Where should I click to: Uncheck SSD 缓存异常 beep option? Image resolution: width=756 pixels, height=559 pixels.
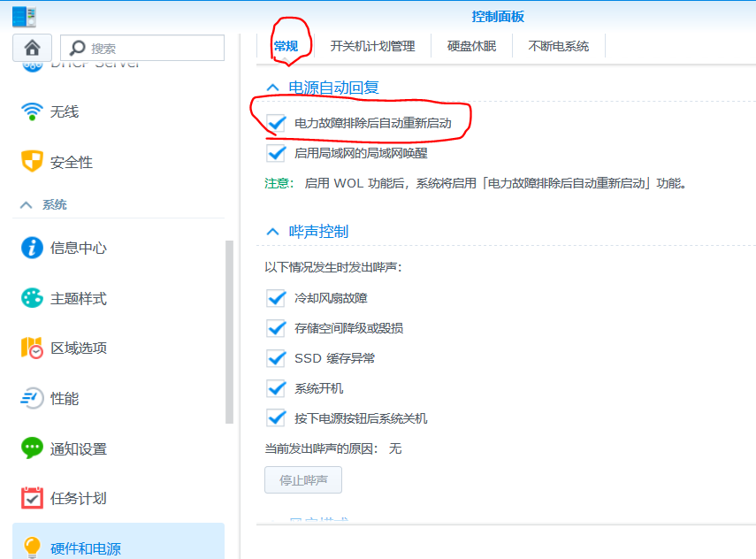click(276, 358)
